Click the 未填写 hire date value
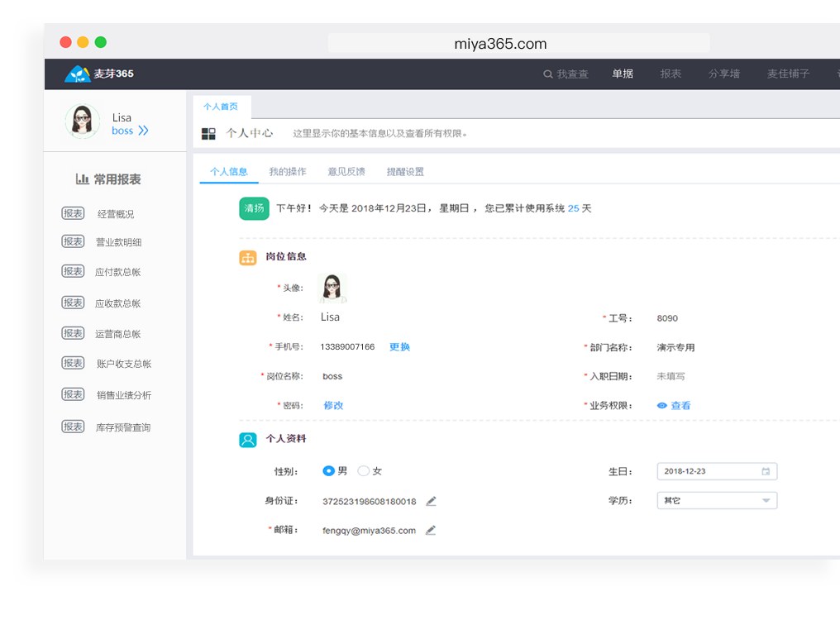 (671, 376)
